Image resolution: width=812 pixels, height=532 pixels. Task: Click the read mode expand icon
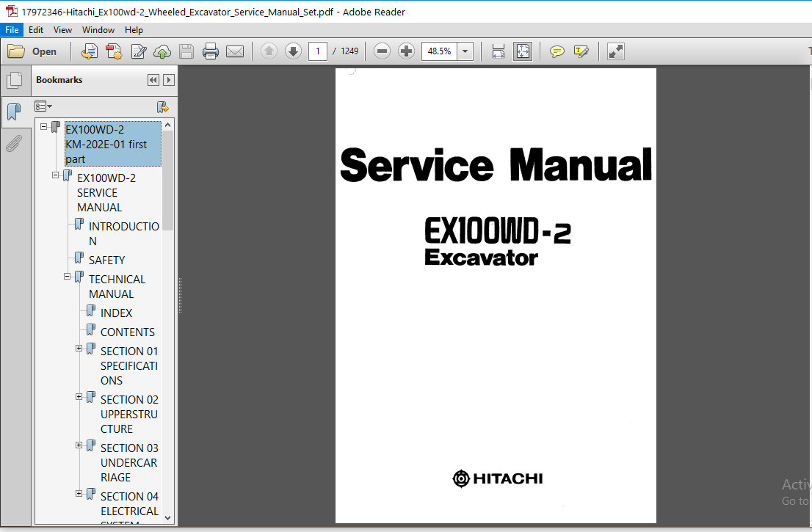pos(615,51)
